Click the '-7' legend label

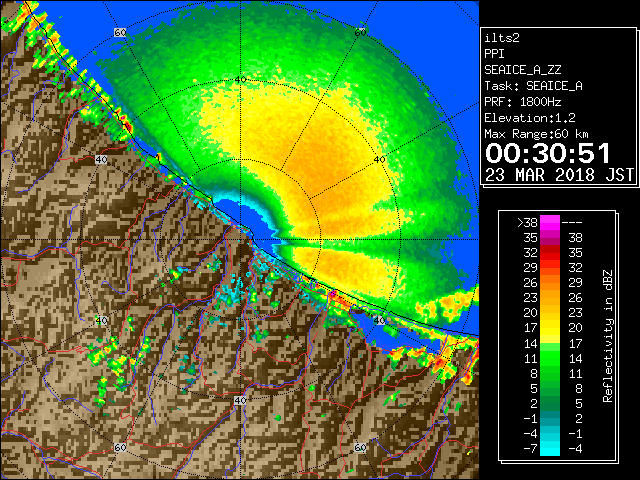(530, 448)
